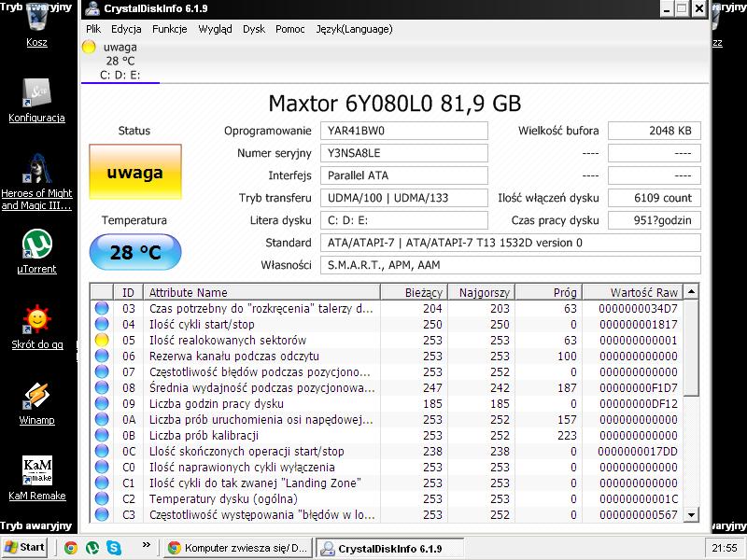Screen dimensions: 747x560
Task: Select 'Liczba godzin pracy dysku' attribute row
Action: [387, 403]
